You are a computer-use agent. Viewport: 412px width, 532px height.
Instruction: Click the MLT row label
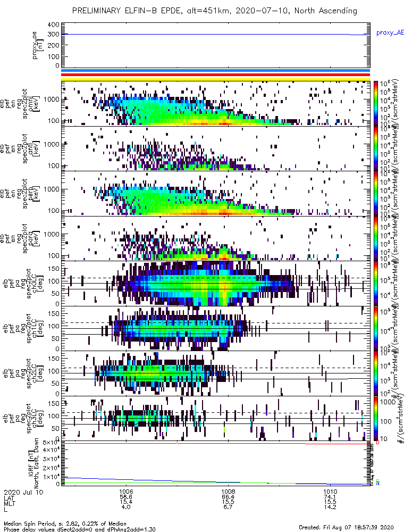(10, 503)
